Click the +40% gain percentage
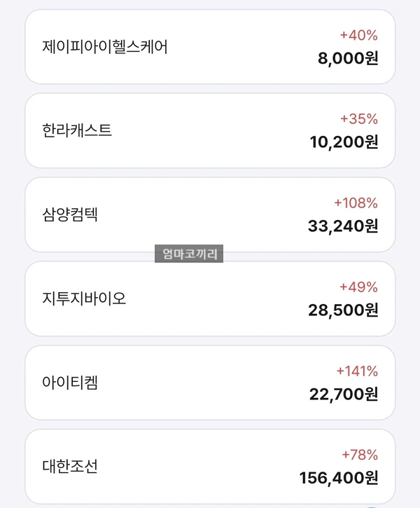 pos(358,35)
